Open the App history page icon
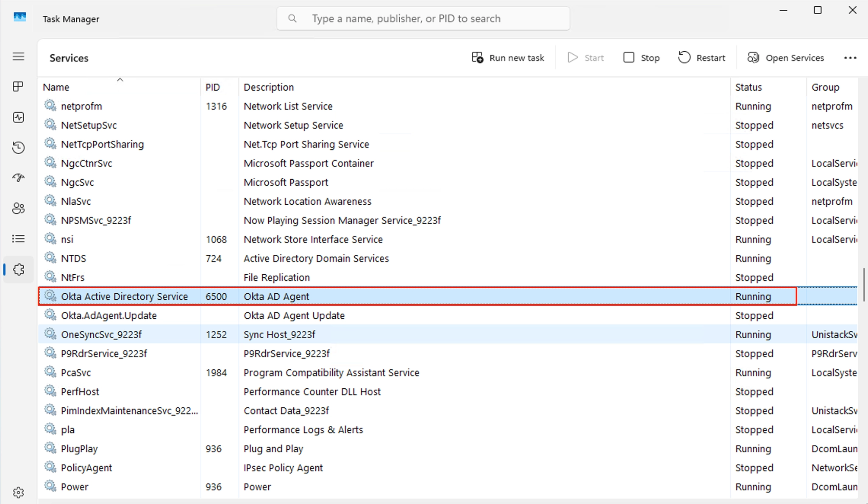 (x=18, y=148)
